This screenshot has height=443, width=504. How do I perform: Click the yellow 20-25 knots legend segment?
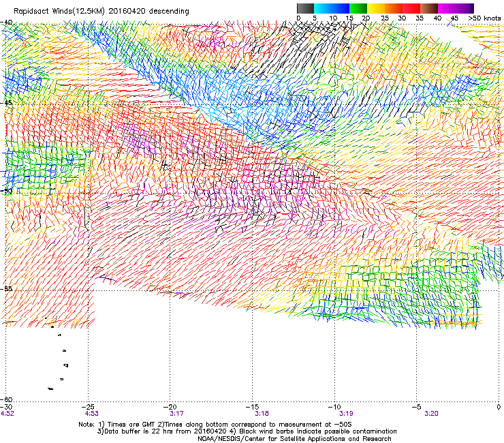pos(376,8)
